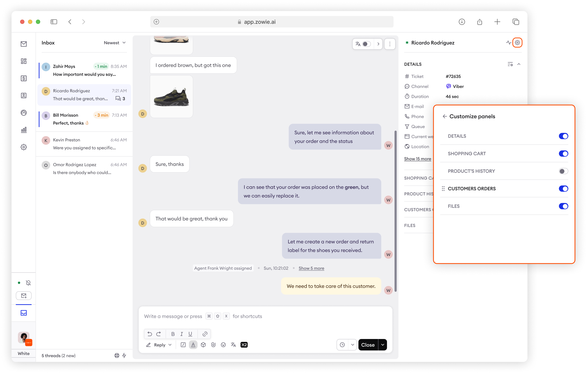The height and width of the screenshot is (374, 588).
Task: Click the Show 15 more link
Action: tap(418, 159)
